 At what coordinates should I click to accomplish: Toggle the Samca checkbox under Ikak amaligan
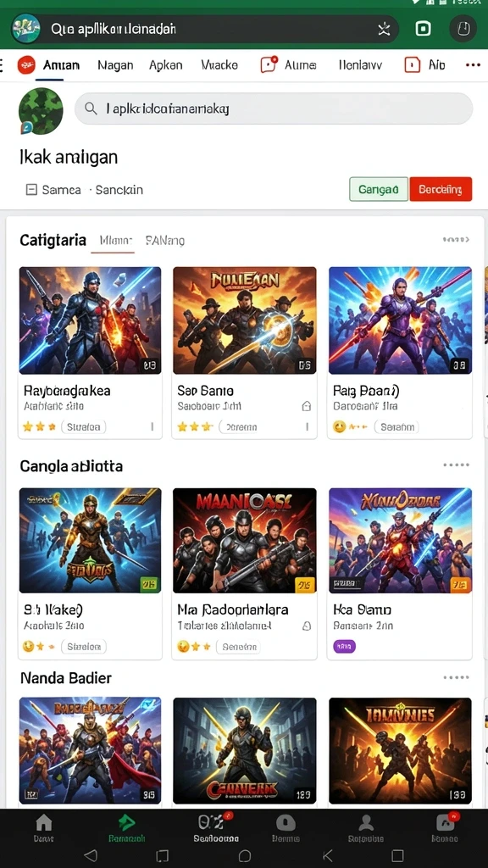pyautogui.click(x=31, y=190)
